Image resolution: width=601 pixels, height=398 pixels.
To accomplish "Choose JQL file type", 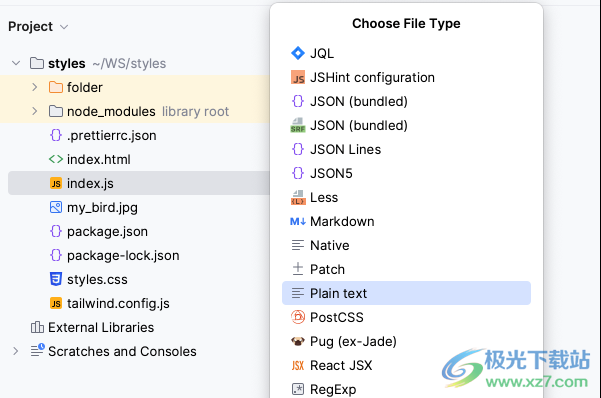I will 406,53.
